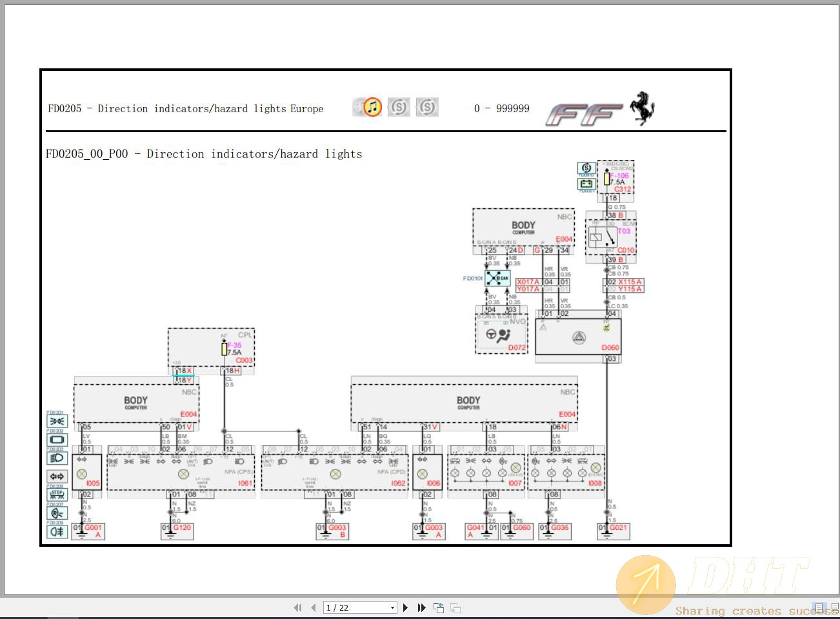Click component label I008
Viewport: 840px width, 619px height.
click(x=595, y=483)
